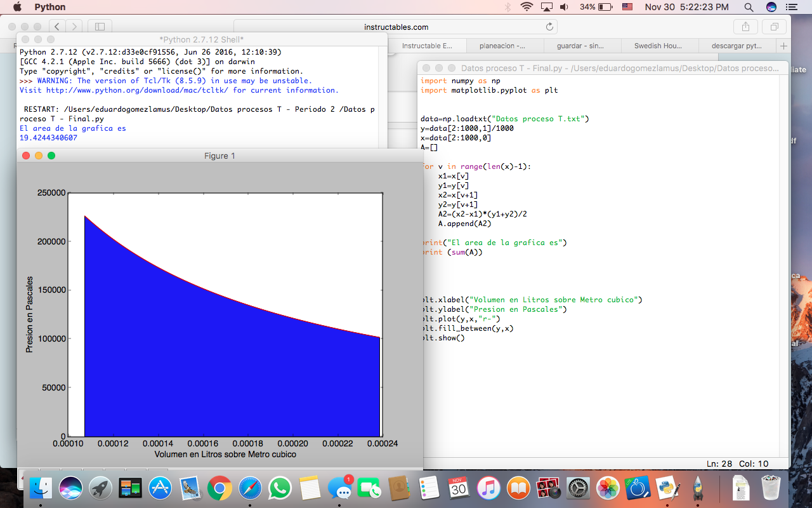Open Spotlight search in menu bar
The height and width of the screenshot is (508, 812).
pos(749,7)
